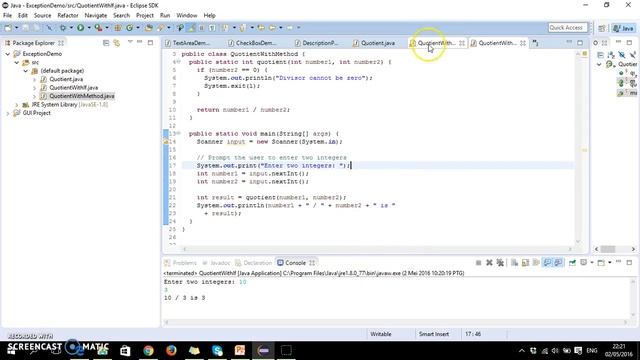640x360 pixels.
Task: Maximize the Console panel
Action: click(629, 262)
